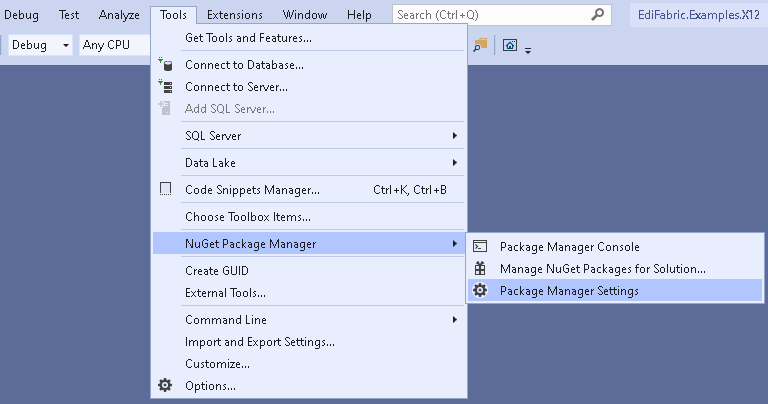Click the Connect to Server icon
This screenshot has width=768, height=404.
[x=165, y=87]
